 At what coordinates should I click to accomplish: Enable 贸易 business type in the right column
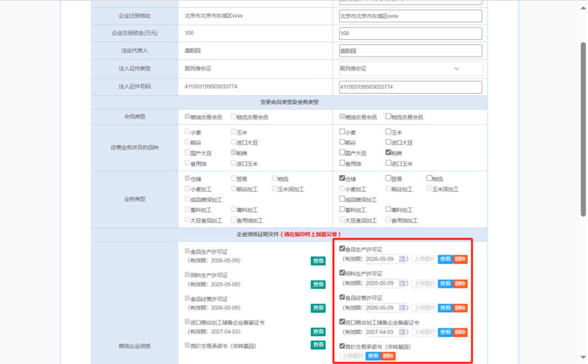click(x=389, y=178)
